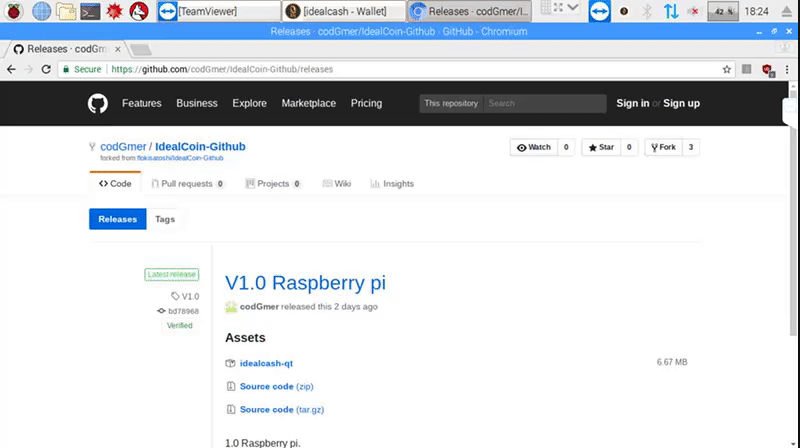Click the address bar URL
Image resolution: width=800 pixels, height=448 pixels.
point(222,69)
